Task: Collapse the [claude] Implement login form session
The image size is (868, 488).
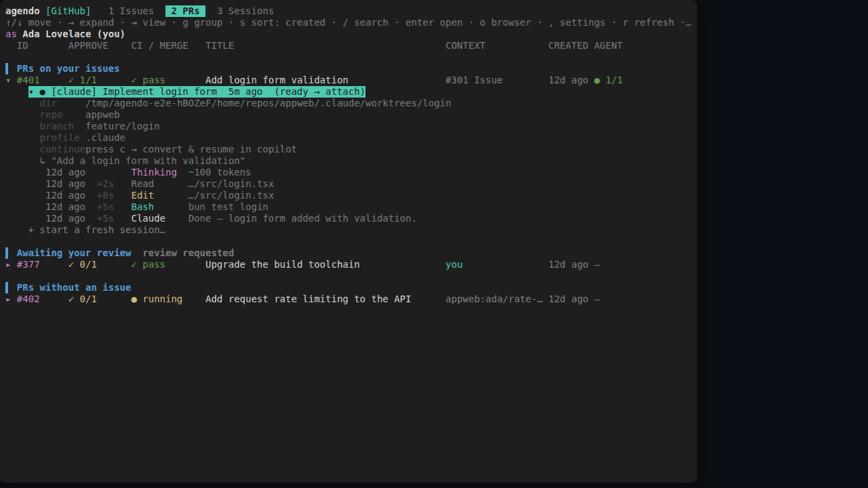Action: (x=31, y=91)
